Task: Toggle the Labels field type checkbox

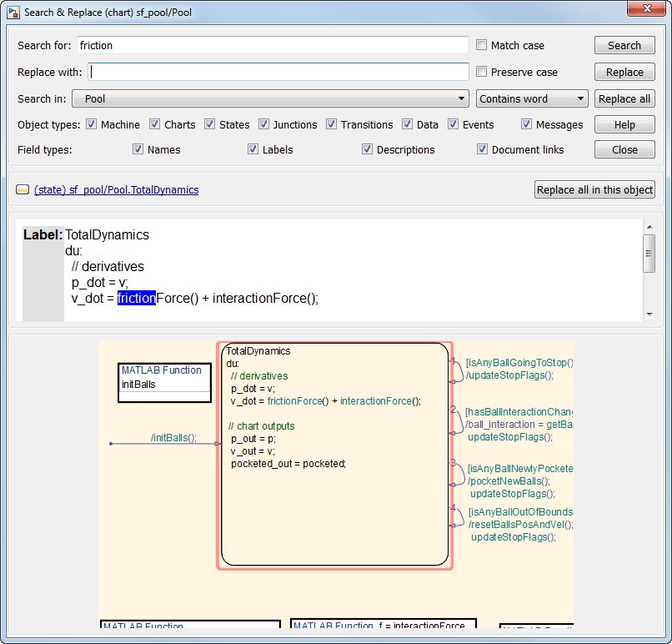Action: tap(253, 149)
